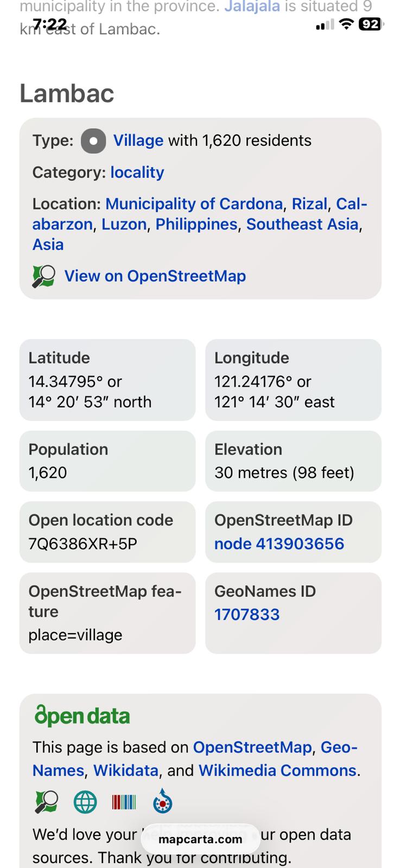Open the Village type link
This screenshot has height=868, width=401.
pyautogui.click(x=138, y=141)
